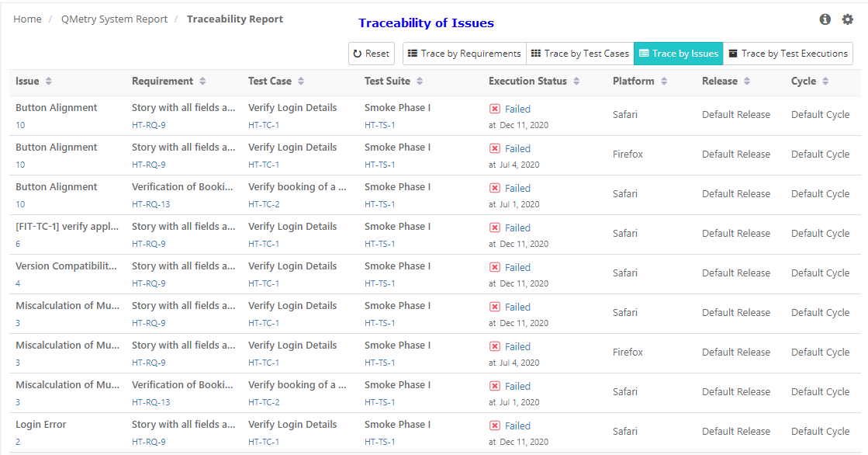868x455 pixels.
Task: Click the refresh icon on the Reset button
Action: (x=358, y=54)
